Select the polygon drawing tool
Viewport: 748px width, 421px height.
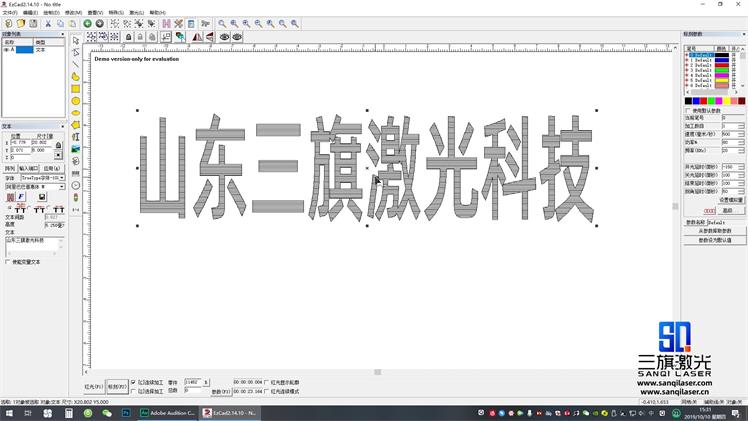pyautogui.click(x=75, y=125)
